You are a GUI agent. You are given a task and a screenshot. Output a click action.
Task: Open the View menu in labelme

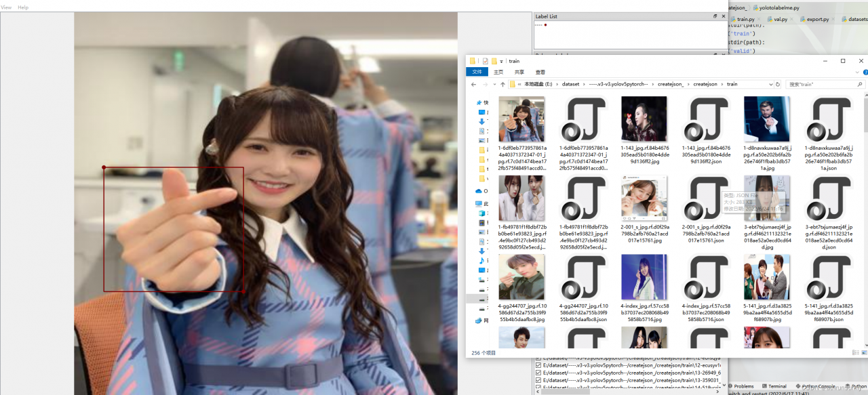6,7
